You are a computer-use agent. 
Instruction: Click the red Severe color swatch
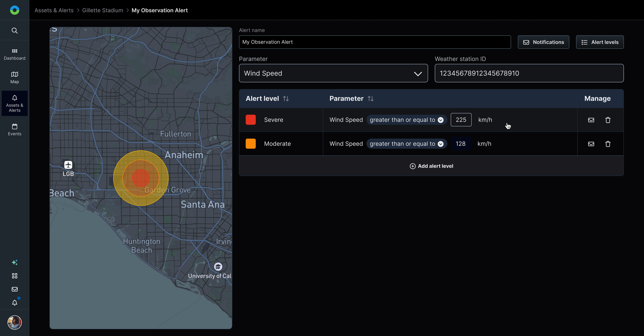pyautogui.click(x=251, y=120)
